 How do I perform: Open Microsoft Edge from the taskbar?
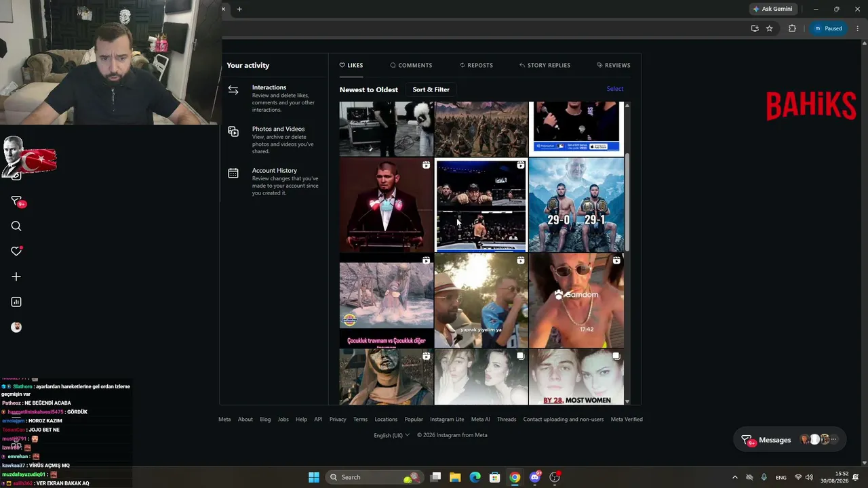(x=475, y=477)
